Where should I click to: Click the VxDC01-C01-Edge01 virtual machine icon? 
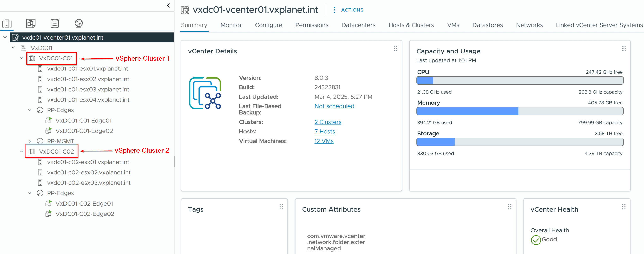[49, 121]
